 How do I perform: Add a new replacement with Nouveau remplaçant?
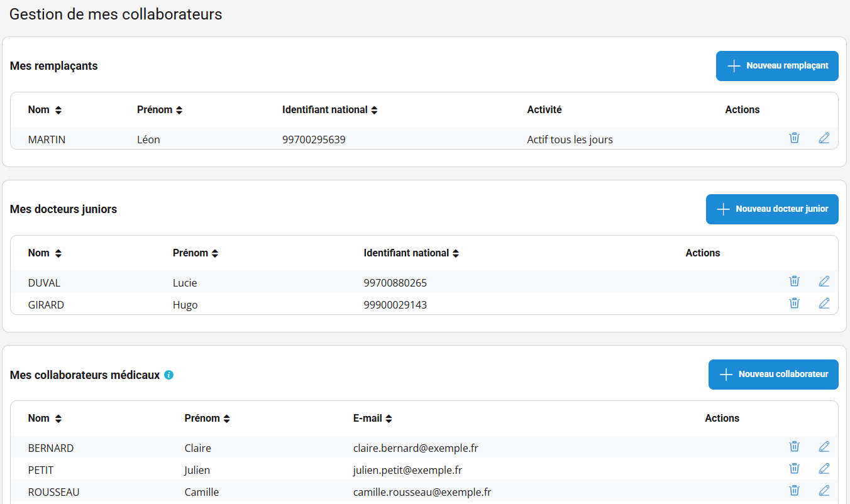(777, 66)
